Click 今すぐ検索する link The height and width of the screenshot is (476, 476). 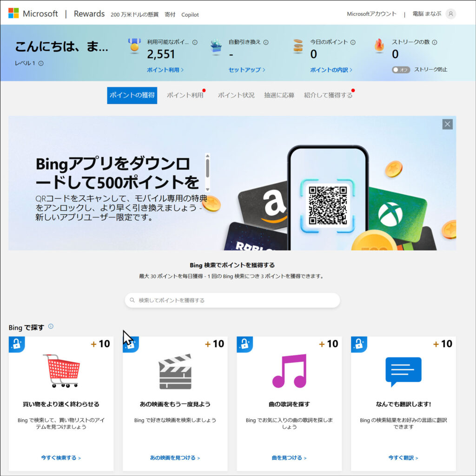coord(61,458)
